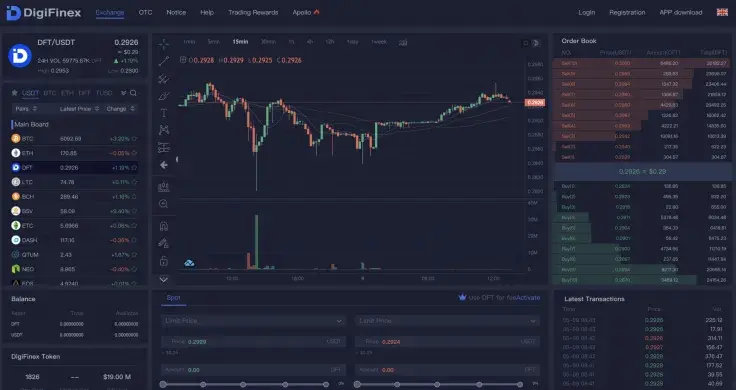Click the cloud icon on volume chart
Screen dimensions: 736x390
click(189, 263)
